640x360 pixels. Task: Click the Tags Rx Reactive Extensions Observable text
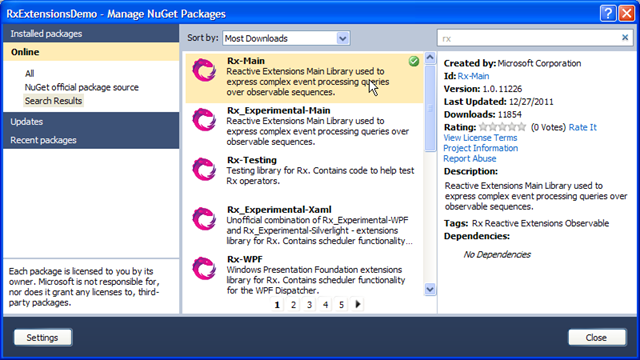(x=527, y=223)
